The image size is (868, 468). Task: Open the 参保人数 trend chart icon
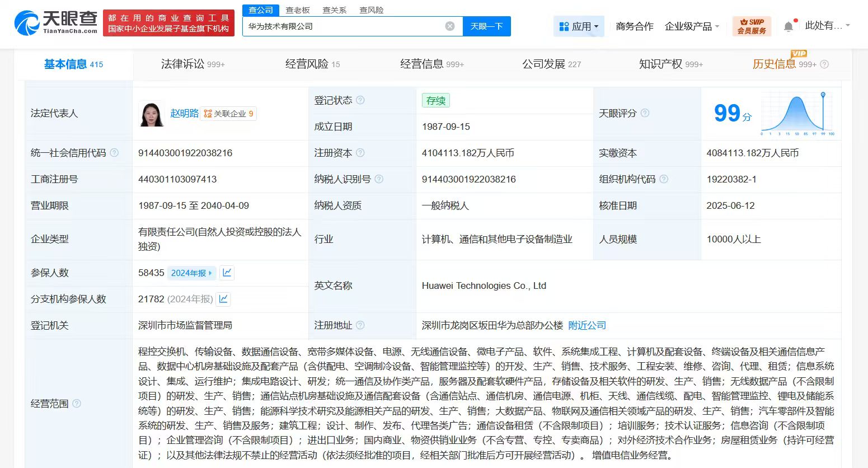pyautogui.click(x=227, y=273)
